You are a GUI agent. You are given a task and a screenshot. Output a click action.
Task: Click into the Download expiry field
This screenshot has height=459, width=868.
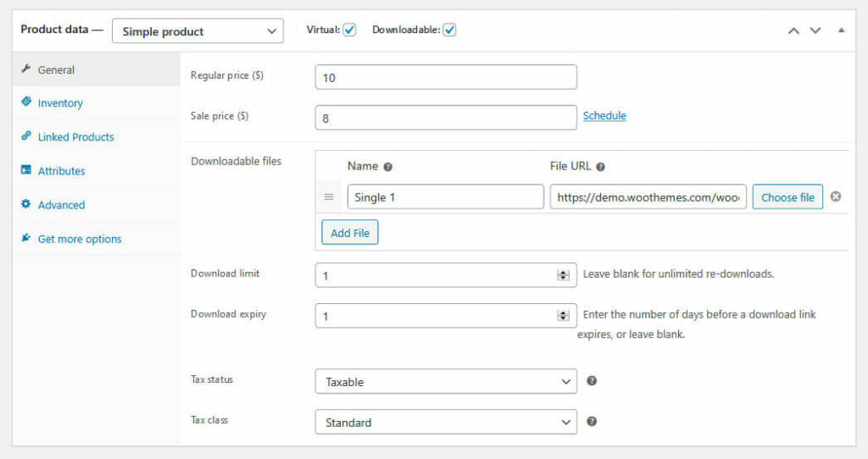[x=446, y=316]
